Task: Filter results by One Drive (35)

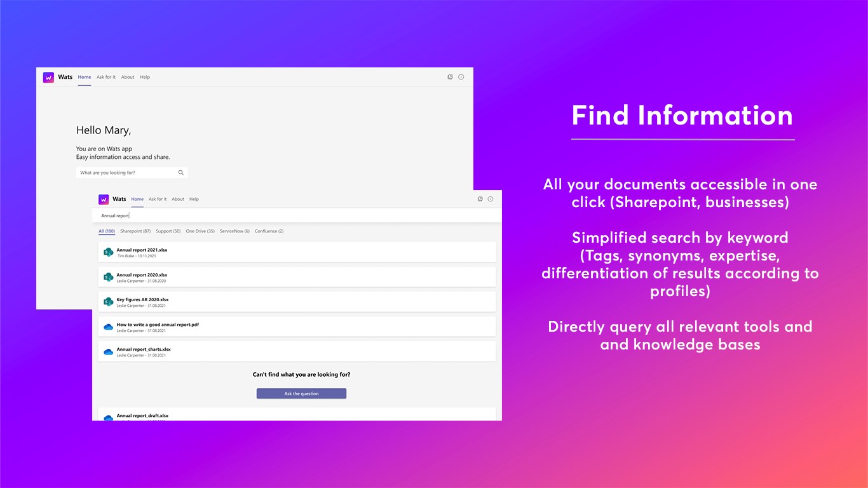Action: 200,231
